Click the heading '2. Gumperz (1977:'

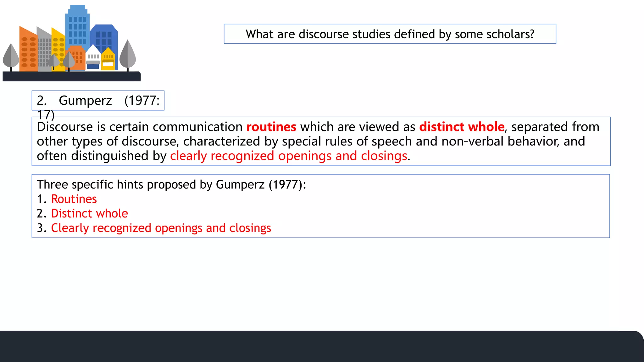(x=98, y=101)
